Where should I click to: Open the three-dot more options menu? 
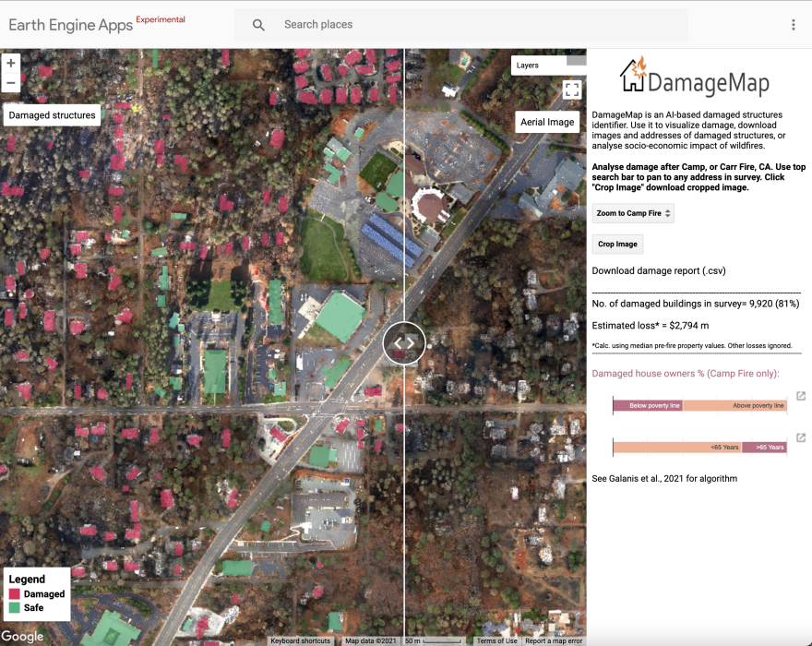(793, 24)
